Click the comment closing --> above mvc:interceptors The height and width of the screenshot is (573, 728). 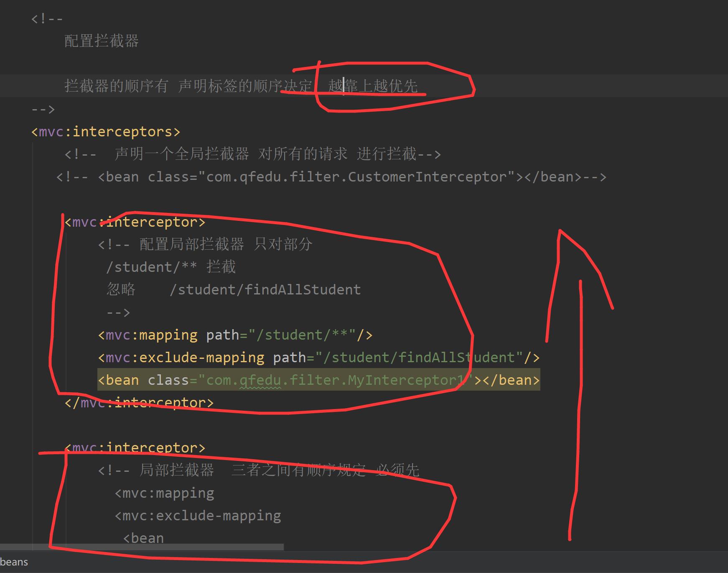(43, 109)
